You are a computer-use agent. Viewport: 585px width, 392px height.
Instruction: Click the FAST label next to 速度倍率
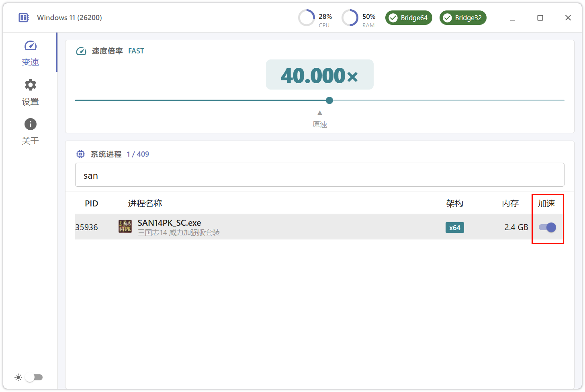136,51
